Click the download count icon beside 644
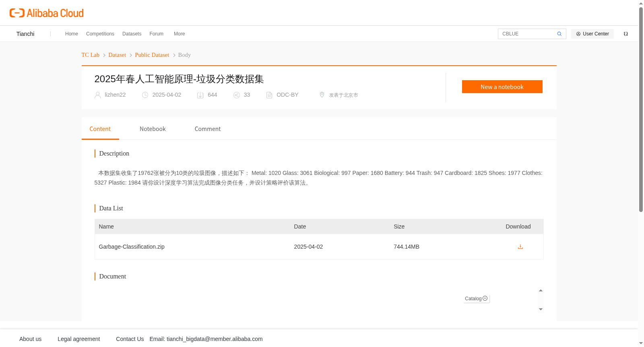 click(x=200, y=95)
